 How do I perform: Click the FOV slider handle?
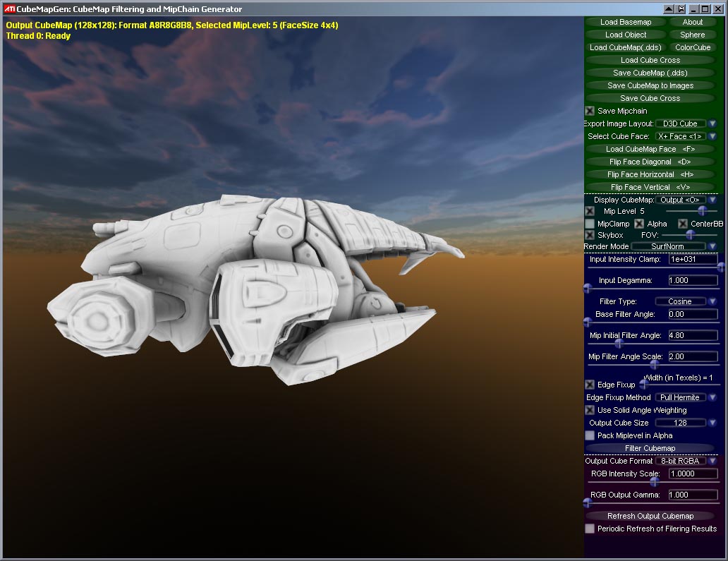point(691,235)
